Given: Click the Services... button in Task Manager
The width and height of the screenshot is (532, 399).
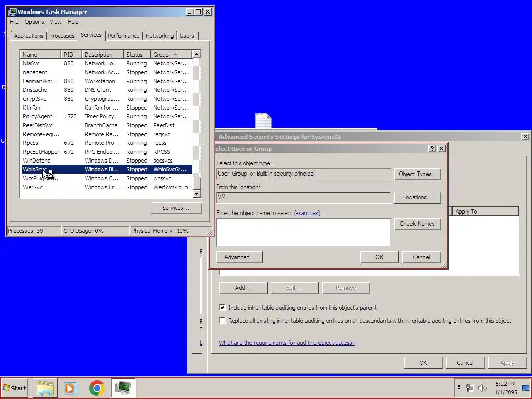Looking at the screenshot, I should click(x=176, y=208).
